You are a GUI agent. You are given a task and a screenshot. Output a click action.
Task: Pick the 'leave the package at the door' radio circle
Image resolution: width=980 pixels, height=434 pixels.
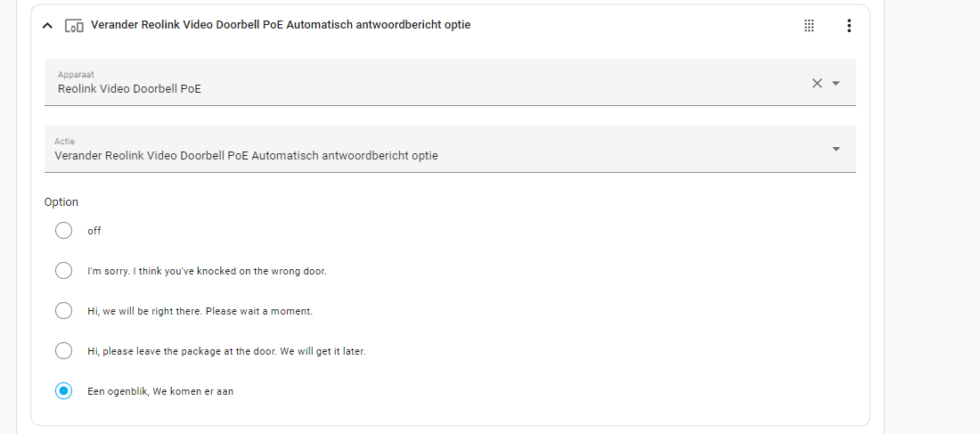click(64, 351)
